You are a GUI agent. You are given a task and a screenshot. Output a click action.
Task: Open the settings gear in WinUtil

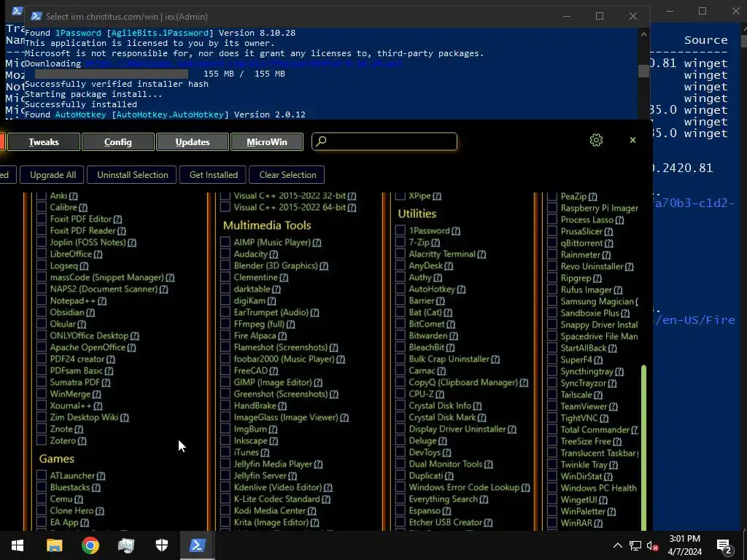596,140
